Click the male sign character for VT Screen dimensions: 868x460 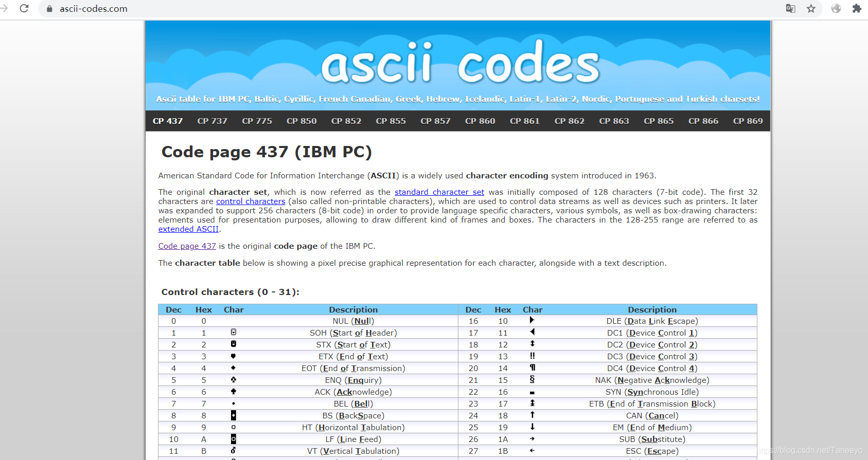point(234,450)
